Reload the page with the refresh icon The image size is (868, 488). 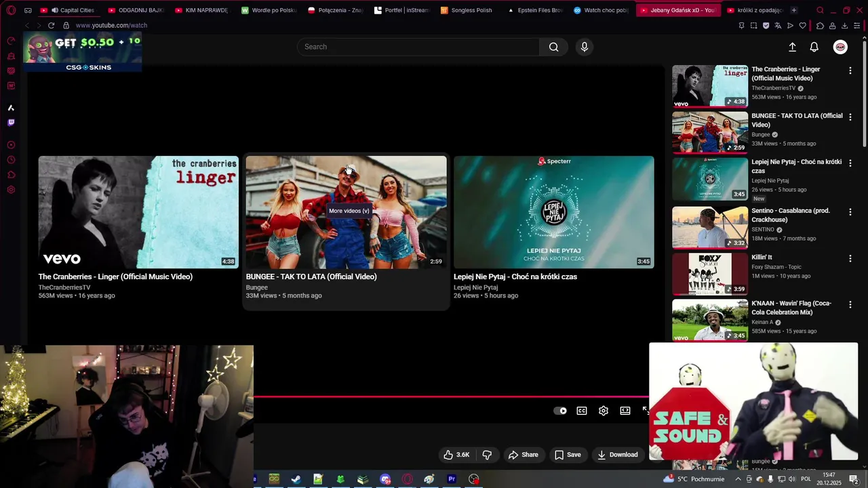click(x=51, y=25)
